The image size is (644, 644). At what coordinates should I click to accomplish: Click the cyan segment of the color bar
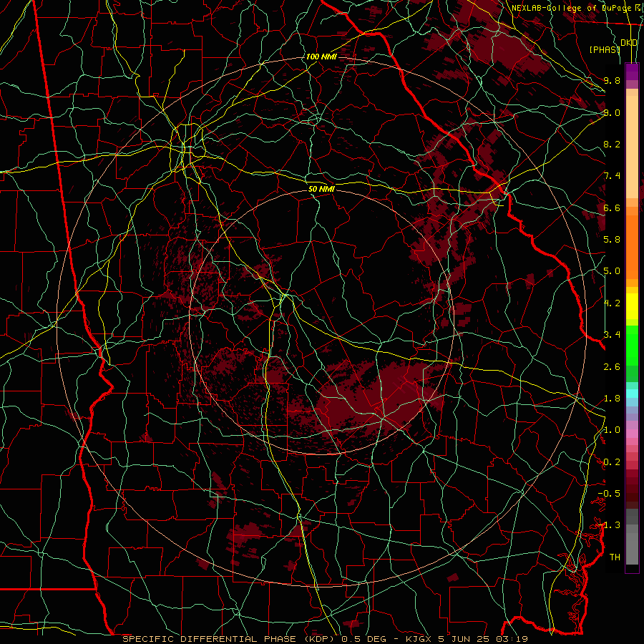(x=632, y=394)
